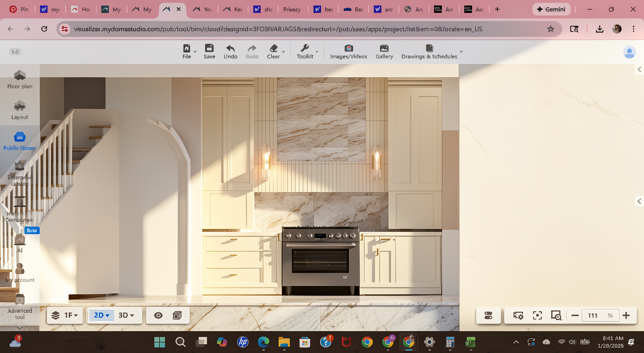Click the zoom percentage input field
This screenshot has height=353, width=644.
[x=593, y=316]
